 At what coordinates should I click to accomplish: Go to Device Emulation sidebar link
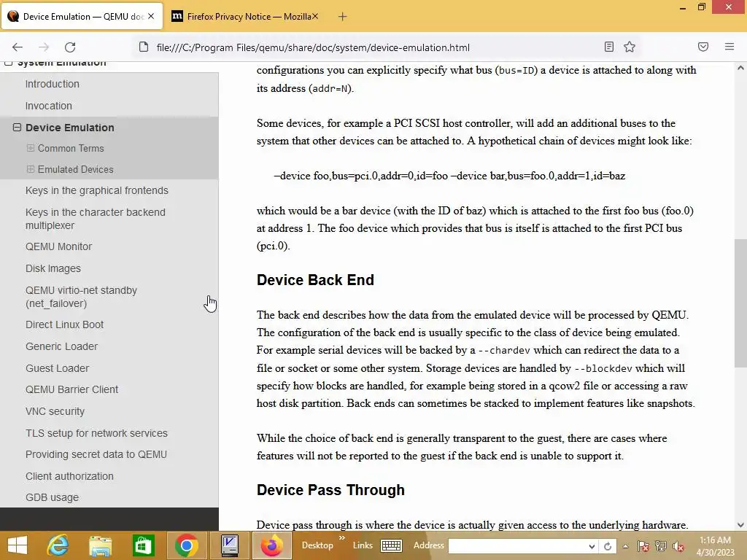click(70, 128)
